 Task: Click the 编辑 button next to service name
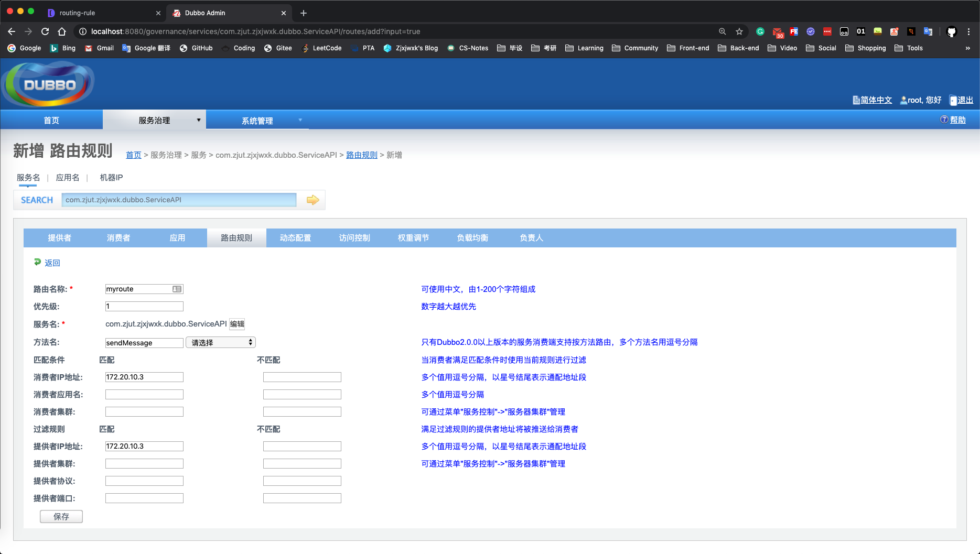tap(237, 324)
